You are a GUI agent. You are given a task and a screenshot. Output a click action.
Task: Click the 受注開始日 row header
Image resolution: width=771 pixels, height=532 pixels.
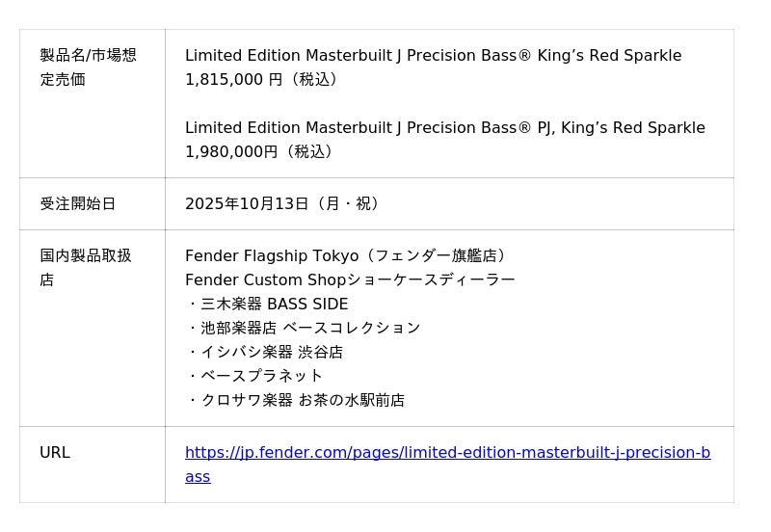78,204
